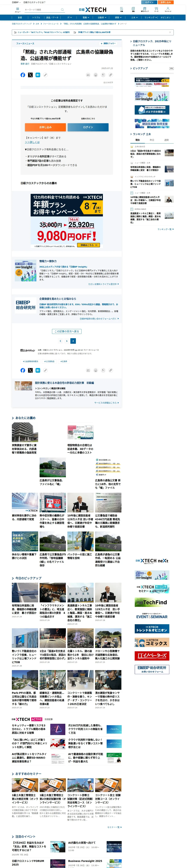
Task: Open the 連載 header icon
Action: tap(133, 9)
